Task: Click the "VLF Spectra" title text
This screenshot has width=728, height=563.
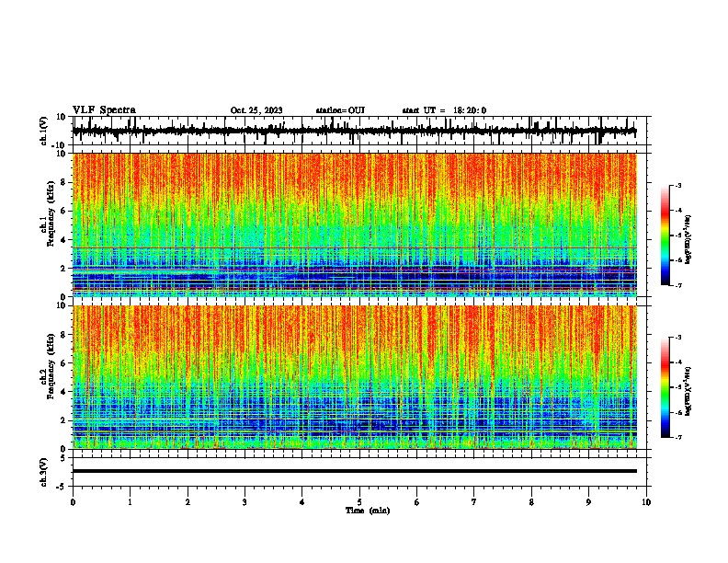Action: pyautogui.click(x=104, y=110)
